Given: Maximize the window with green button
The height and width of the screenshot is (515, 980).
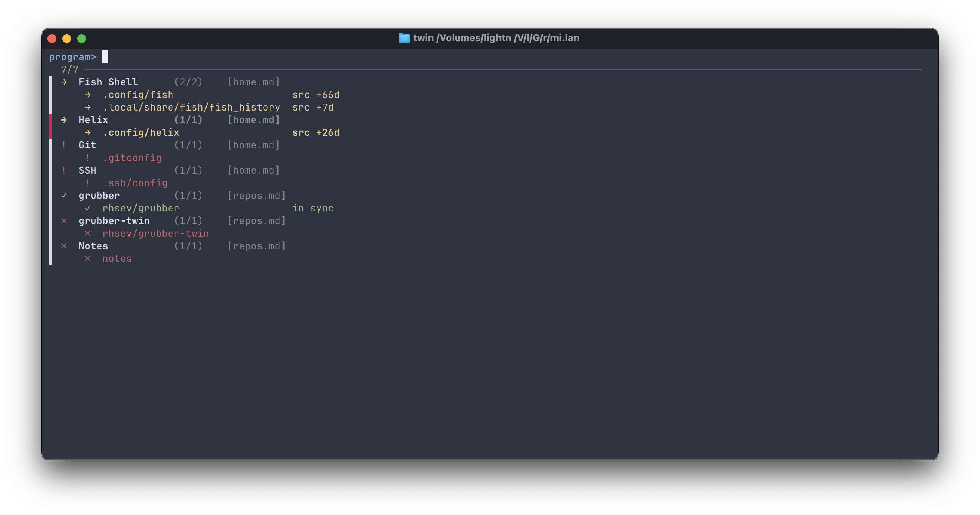Looking at the screenshot, I should 81,38.
